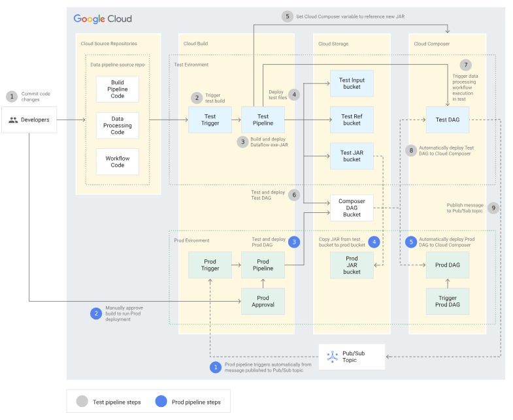Click the Data pipeline source repo label

click(x=118, y=65)
